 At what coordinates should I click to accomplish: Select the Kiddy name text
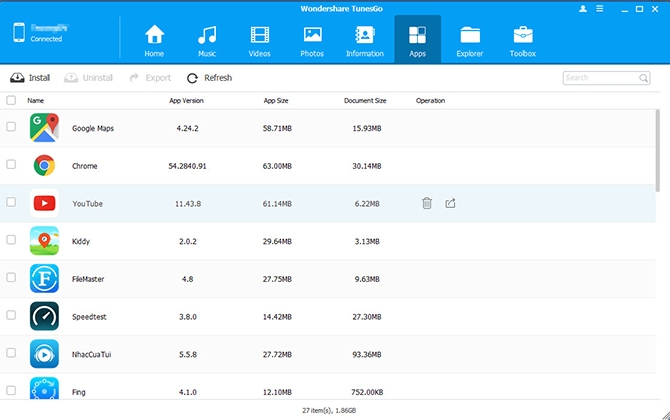tap(81, 241)
